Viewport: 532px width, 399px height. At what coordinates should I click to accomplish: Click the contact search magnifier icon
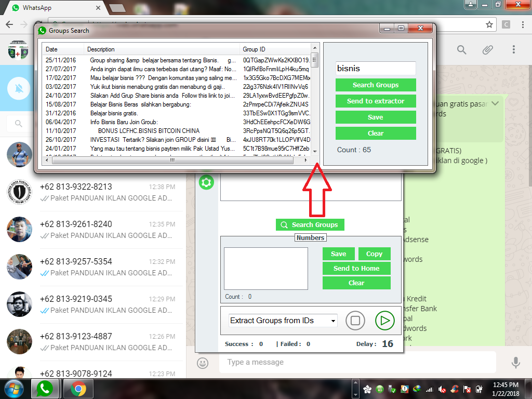pos(19,124)
